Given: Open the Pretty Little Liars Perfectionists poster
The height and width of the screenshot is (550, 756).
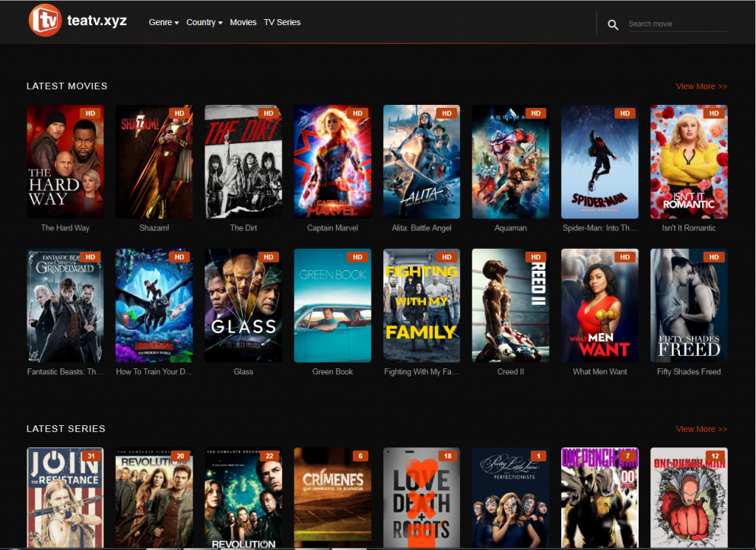Looking at the screenshot, I should [x=511, y=498].
